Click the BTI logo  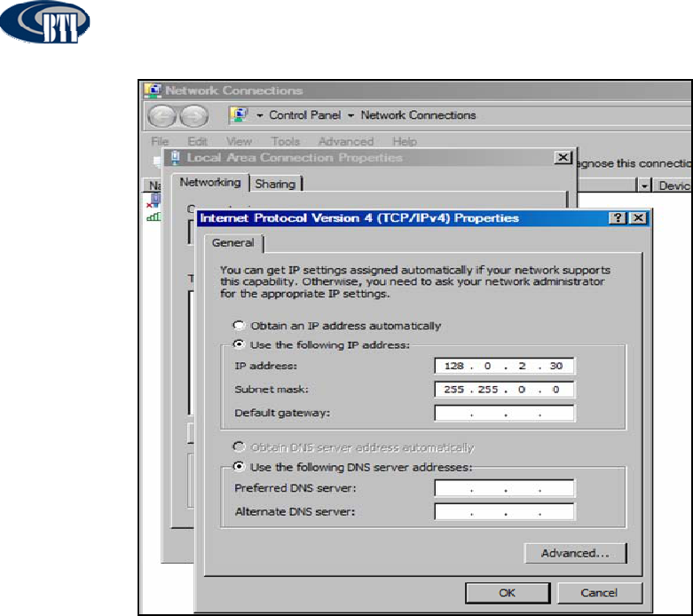pyautogui.click(x=44, y=21)
